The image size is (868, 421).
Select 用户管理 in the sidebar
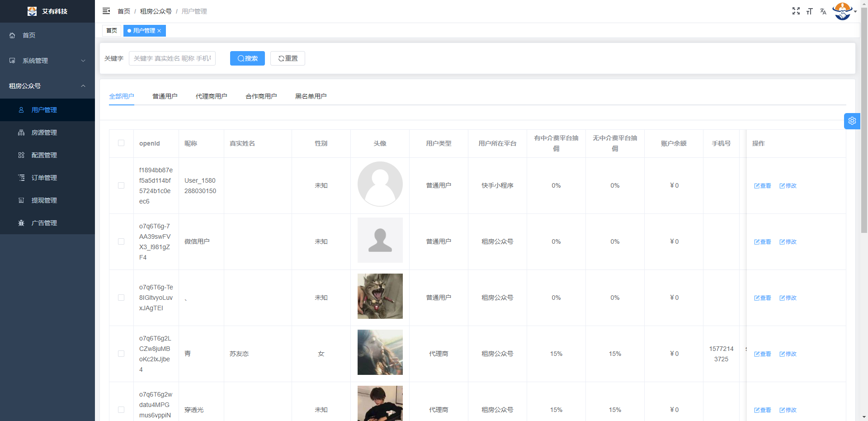(47, 110)
